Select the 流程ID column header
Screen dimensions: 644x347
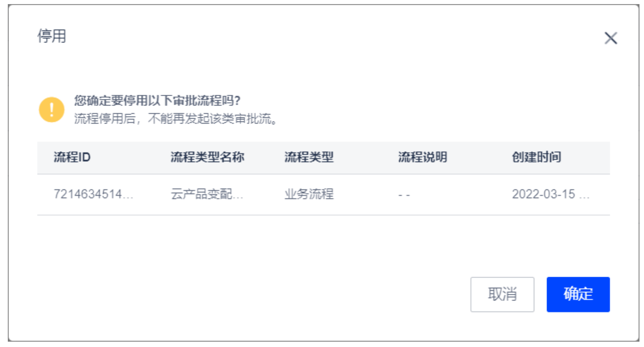tap(72, 157)
